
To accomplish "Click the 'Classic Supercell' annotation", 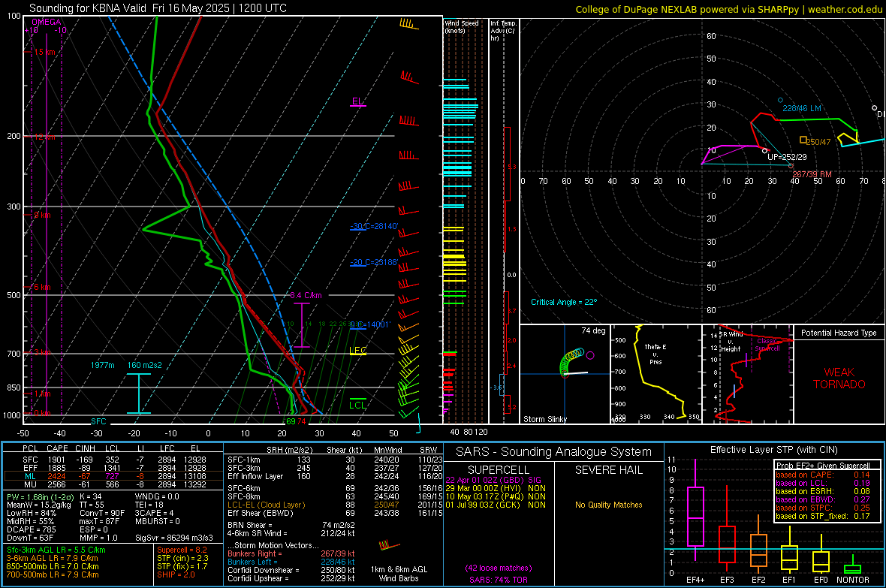I will tap(768, 345).
